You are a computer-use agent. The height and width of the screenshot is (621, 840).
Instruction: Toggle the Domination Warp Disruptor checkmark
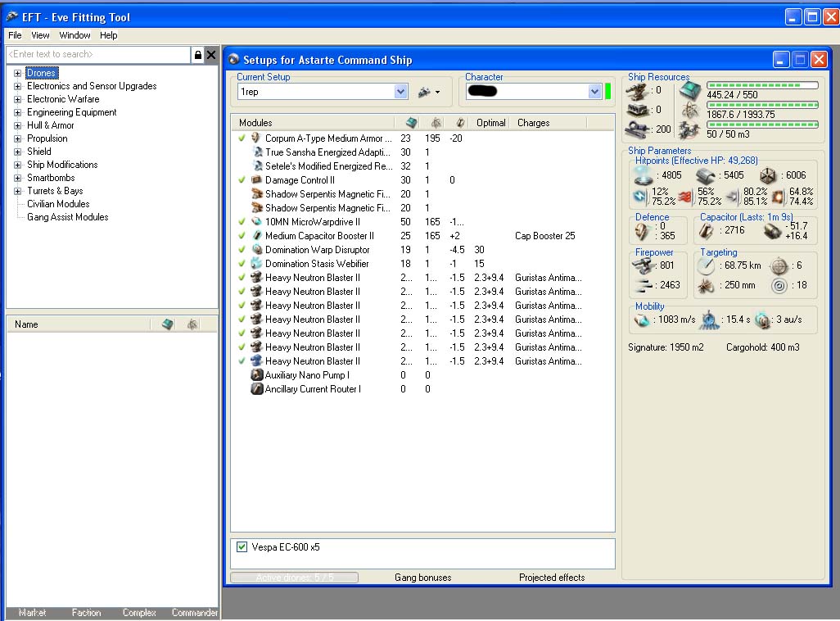[x=242, y=249]
